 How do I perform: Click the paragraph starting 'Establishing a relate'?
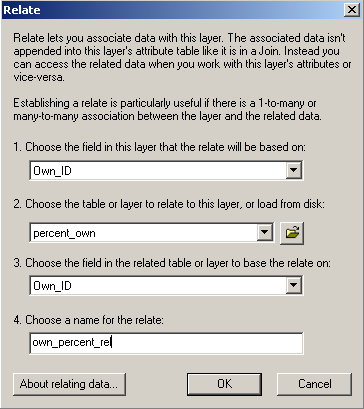click(x=165, y=110)
